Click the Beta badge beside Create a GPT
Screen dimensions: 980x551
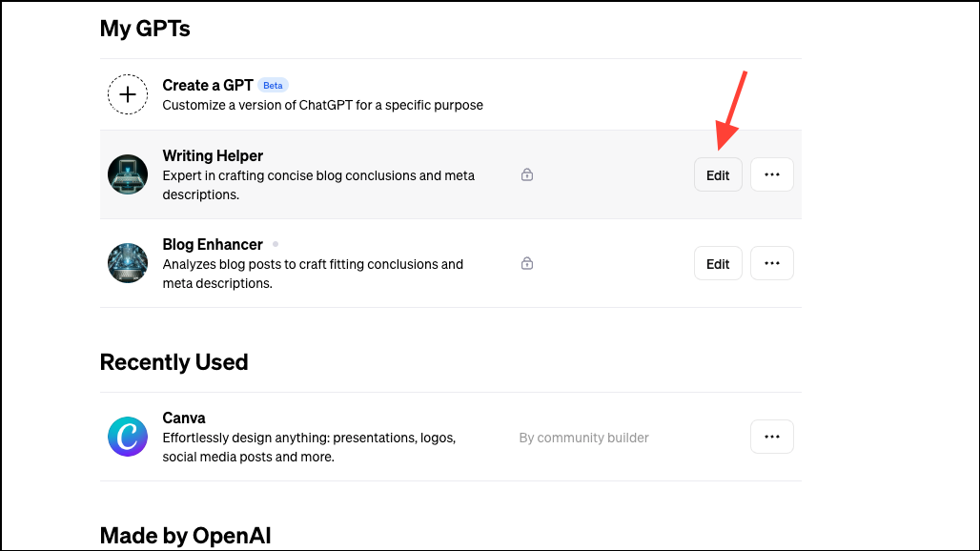point(273,86)
